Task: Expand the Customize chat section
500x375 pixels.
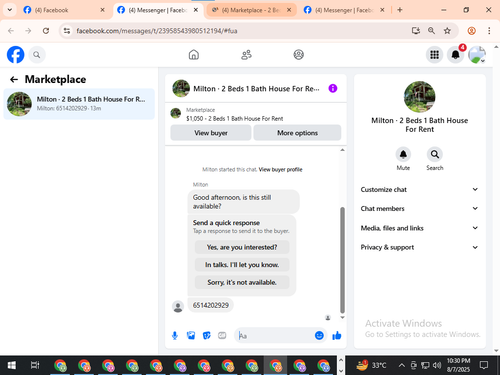Action: tap(419, 189)
